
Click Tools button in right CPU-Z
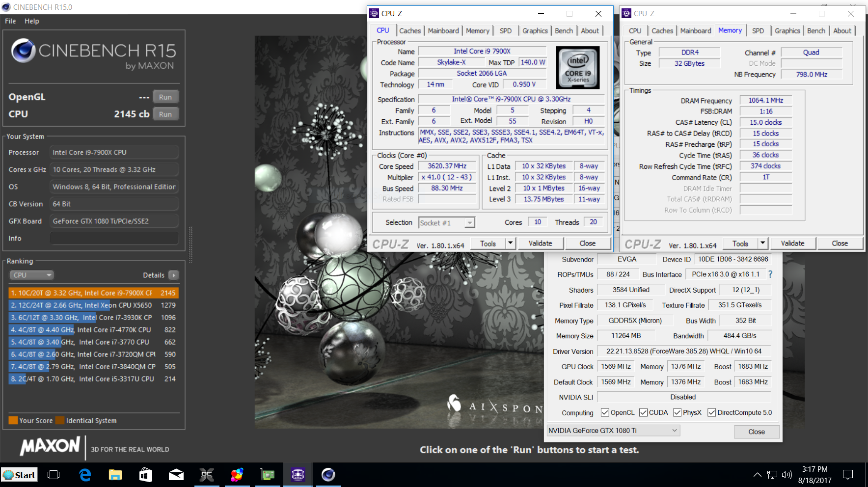pos(740,243)
